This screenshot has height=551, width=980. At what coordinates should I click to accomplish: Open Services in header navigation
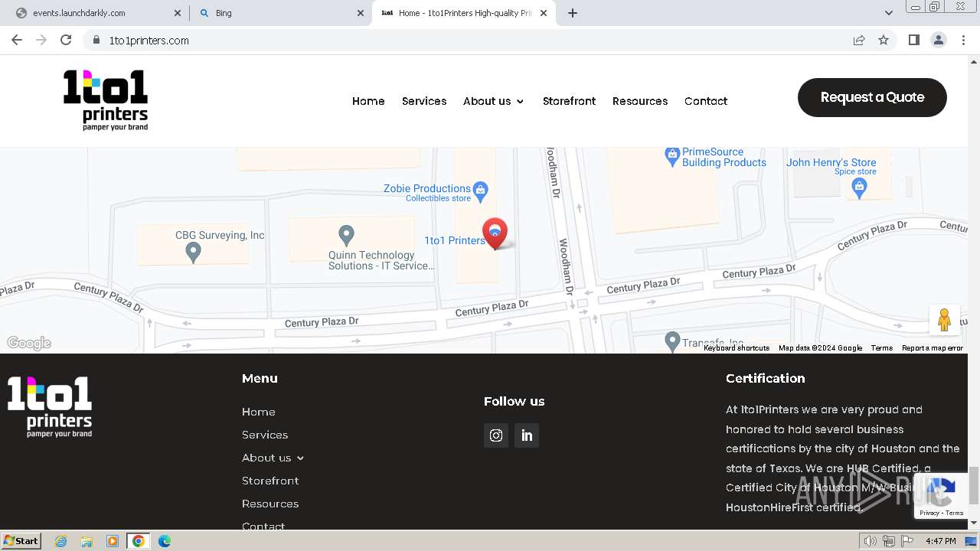(424, 101)
